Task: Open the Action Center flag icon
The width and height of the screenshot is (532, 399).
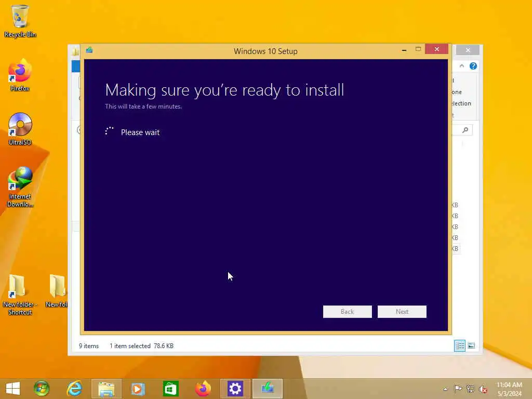Action: click(x=458, y=389)
